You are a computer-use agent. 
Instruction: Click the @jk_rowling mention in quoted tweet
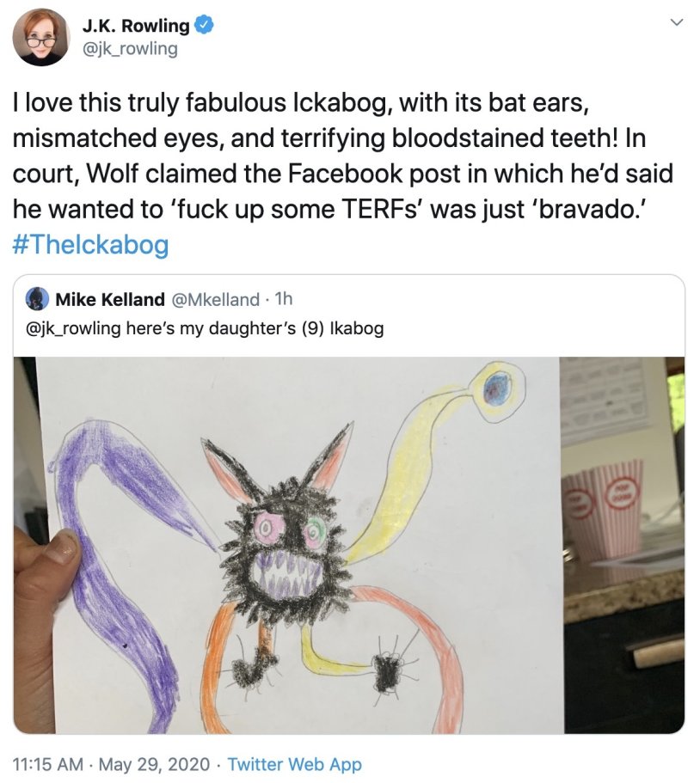(x=73, y=328)
